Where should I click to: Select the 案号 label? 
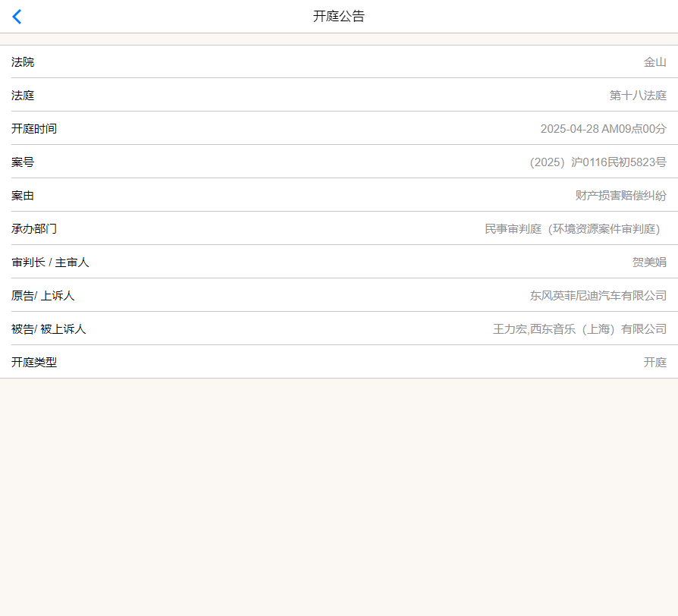point(23,162)
